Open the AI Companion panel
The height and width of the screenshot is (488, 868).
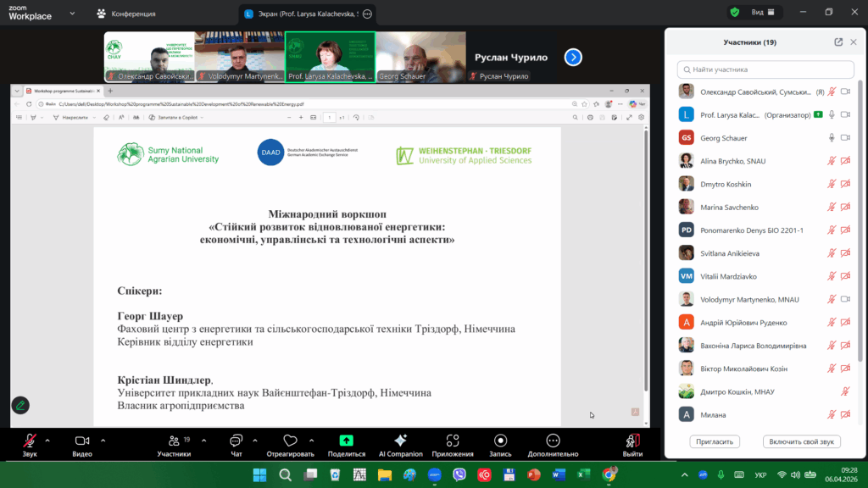coord(400,441)
